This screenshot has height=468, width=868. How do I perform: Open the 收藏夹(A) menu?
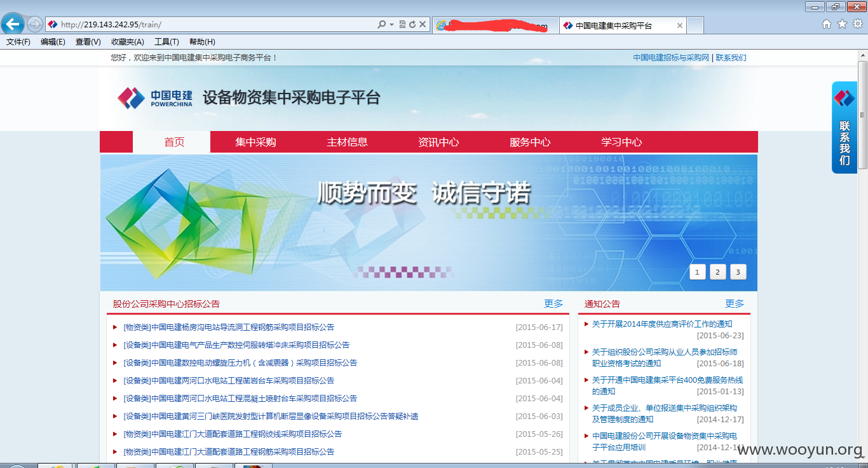128,42
